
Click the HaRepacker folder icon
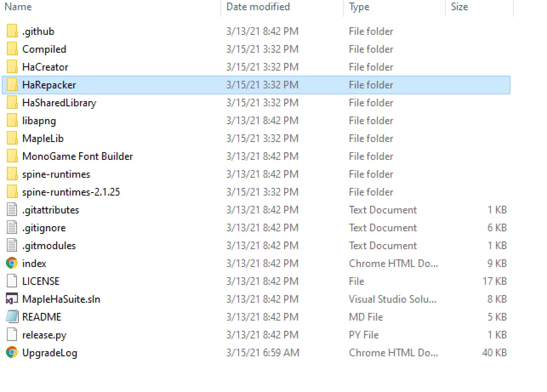click(x=12, y=85)
